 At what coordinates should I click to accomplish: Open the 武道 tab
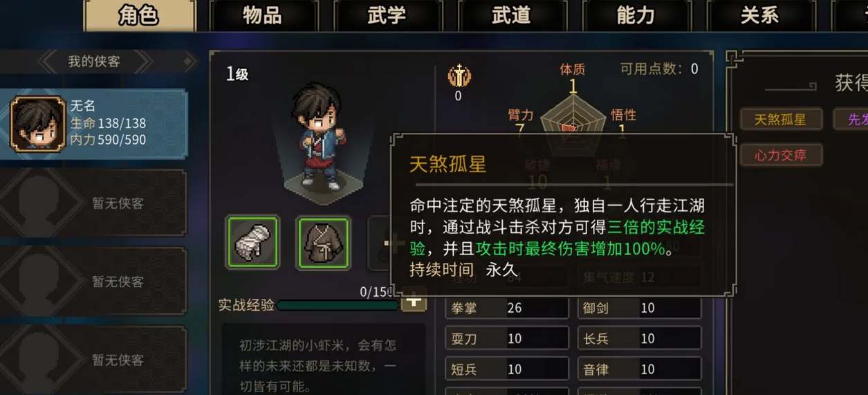point(511,16)
